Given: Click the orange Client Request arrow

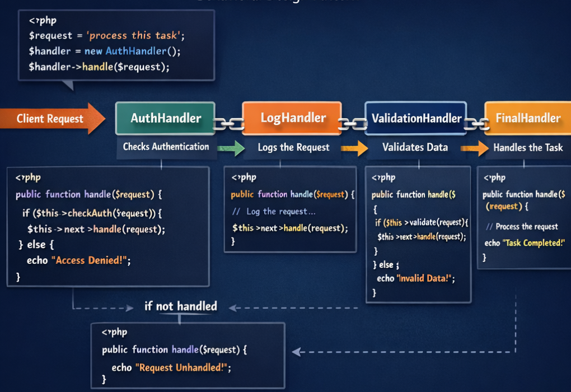Looking at the screenshot, I should tap(50, 119).
